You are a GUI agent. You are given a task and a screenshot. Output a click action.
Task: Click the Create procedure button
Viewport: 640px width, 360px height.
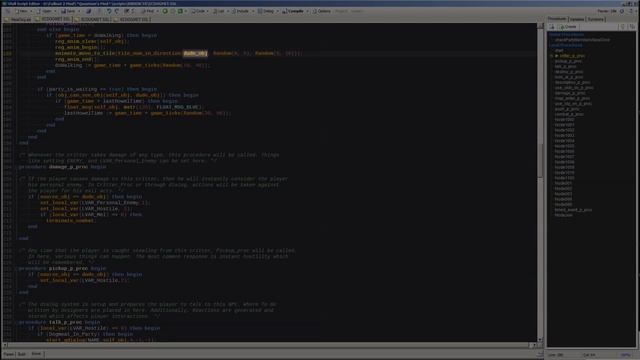click(568, 27)
